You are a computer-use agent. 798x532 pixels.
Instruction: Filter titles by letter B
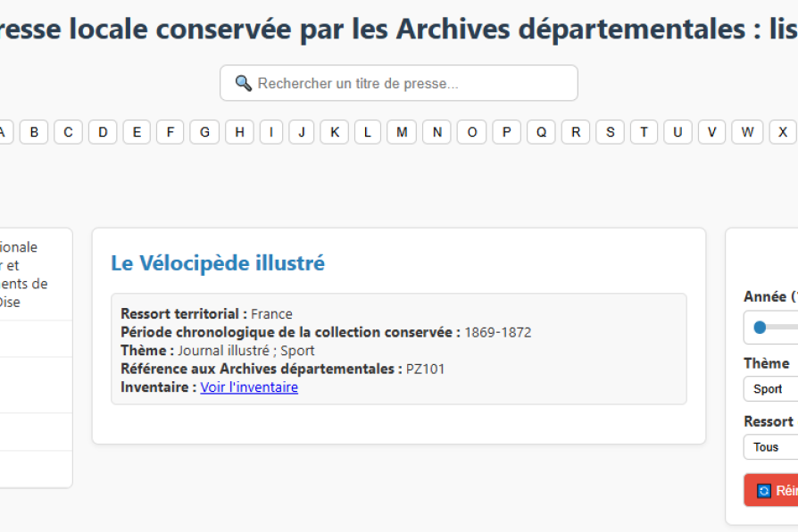[34, 132]
